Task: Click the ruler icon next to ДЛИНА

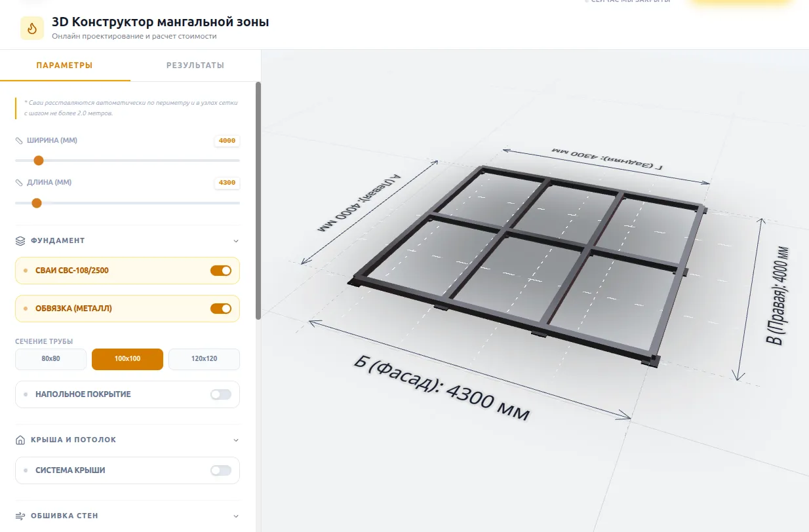Action: coord(20,183)
